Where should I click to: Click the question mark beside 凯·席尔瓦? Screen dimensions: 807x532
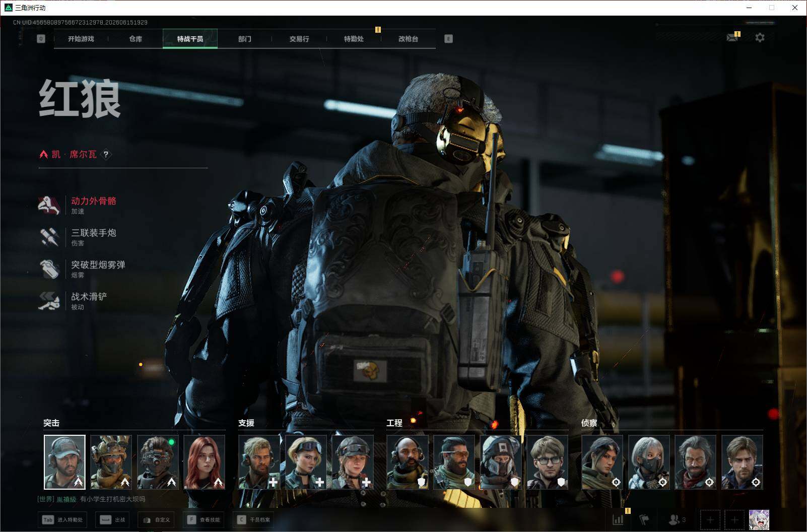(106, 155)
